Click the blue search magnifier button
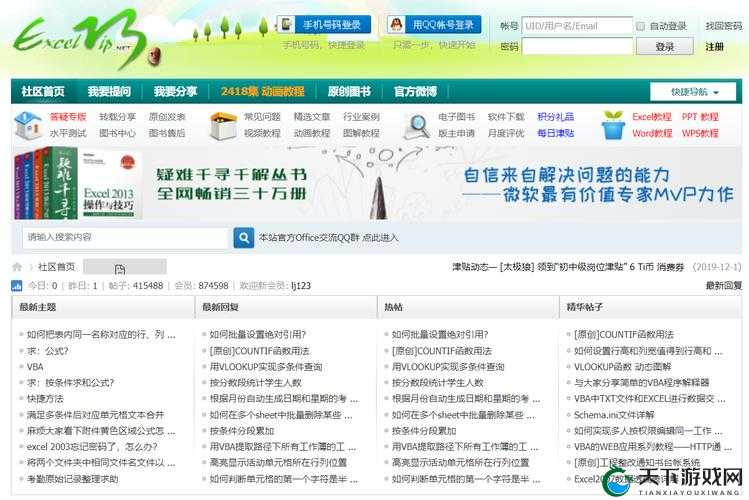The image size is (749, 500). tap(244, 237)
